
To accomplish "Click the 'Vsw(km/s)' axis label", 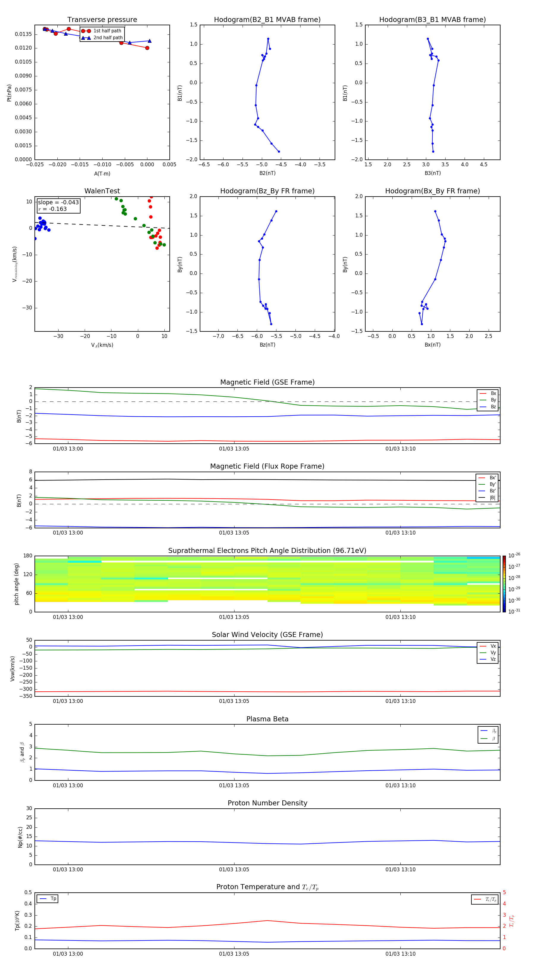I will click(12, 668).
